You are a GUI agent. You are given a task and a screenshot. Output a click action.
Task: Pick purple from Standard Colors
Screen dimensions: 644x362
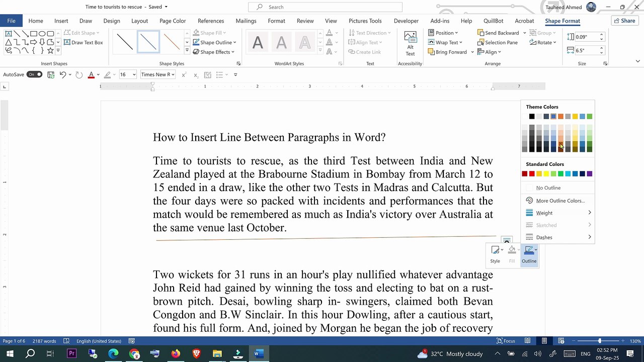tap(589, 174)
